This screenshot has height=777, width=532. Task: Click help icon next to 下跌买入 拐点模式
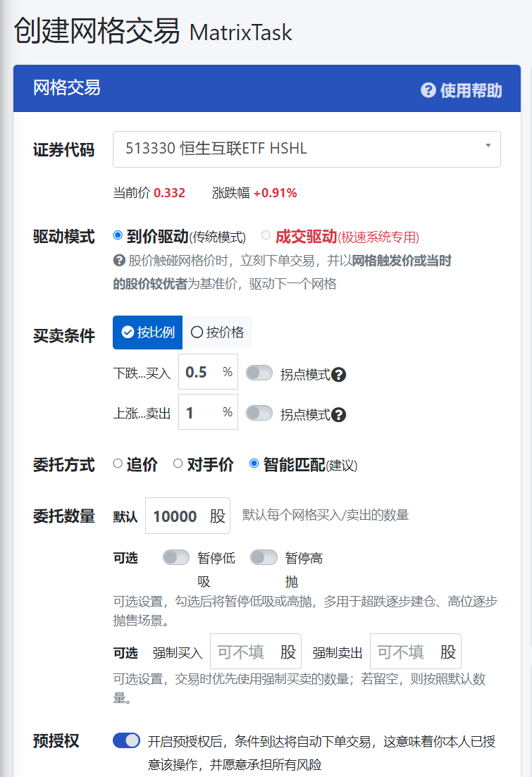click(x=339, y=375)
